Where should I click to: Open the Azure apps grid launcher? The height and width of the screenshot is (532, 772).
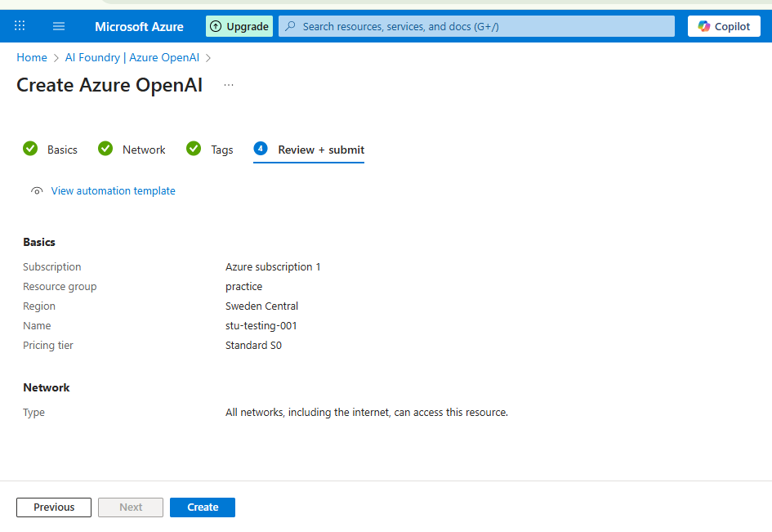[20, 25]
